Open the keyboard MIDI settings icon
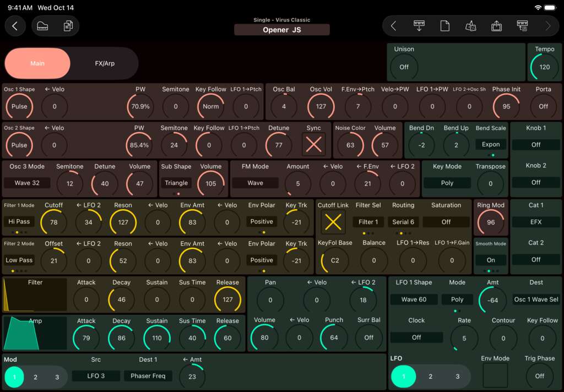Image resolution: width=564 pixels, height=392 pixels. pos(522,26)
